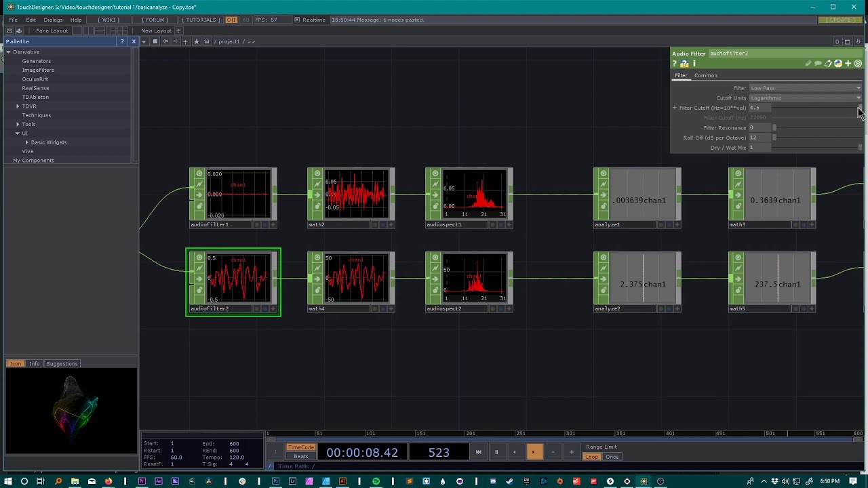Close the Palette panel
Screen dimensions: 868x488
(134, 41)
